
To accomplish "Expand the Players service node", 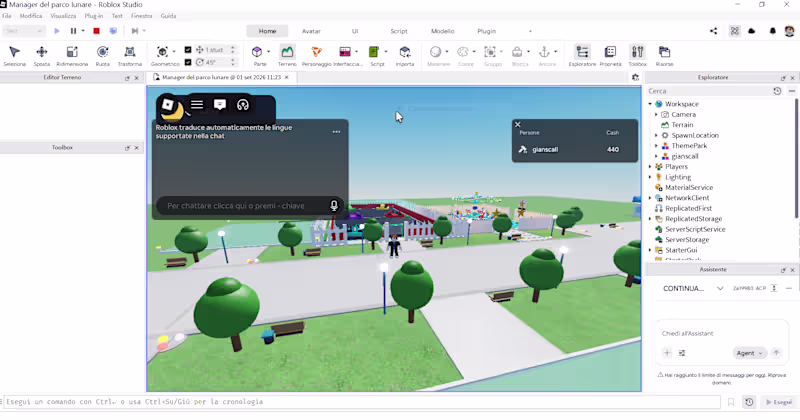I will [x=650, y=167].
